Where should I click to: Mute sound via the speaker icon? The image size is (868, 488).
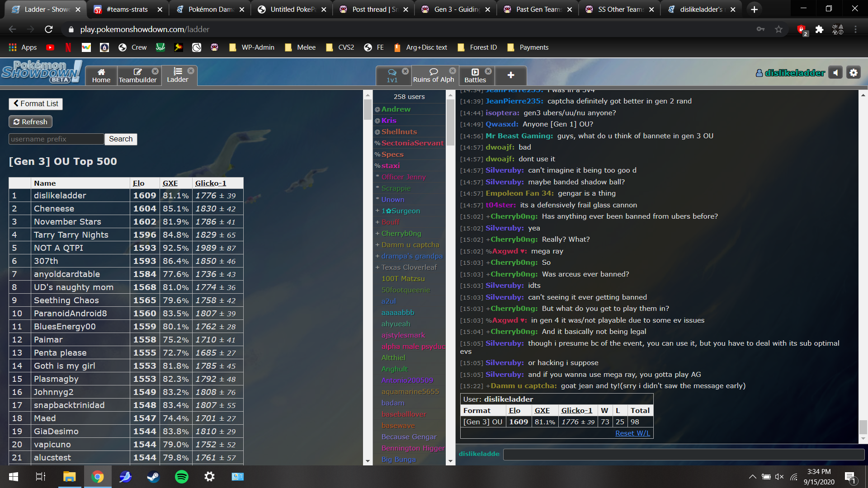[835, 73]
